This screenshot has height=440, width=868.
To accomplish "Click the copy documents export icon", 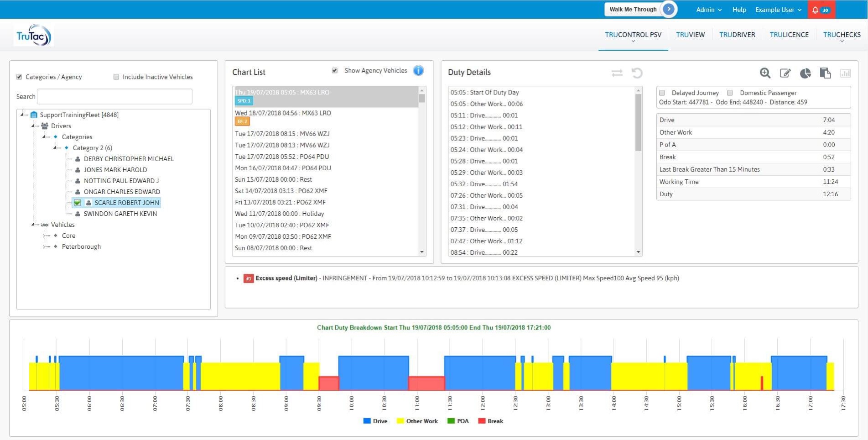I will pos(826,73).
